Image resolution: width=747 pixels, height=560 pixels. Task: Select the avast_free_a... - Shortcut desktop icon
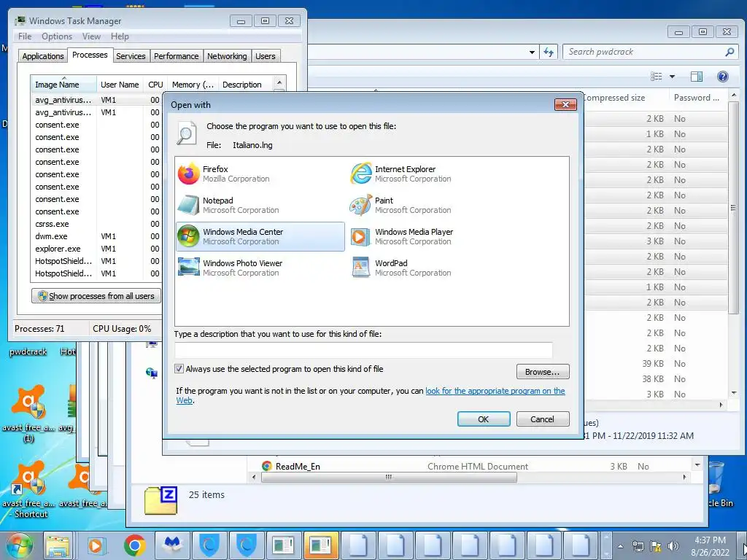pyautogui.click(x=28, y=491)
